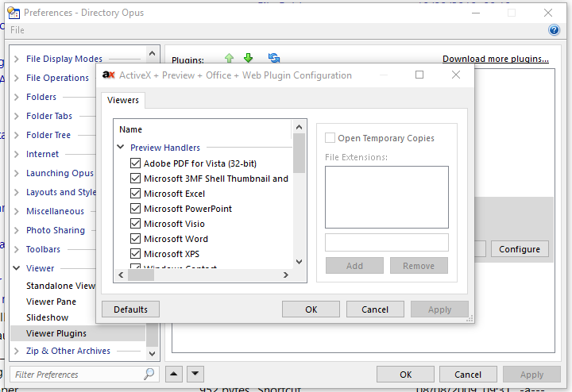572x392 pixels.
Task: Expand the Toolbars category
Action: (17, 249)
